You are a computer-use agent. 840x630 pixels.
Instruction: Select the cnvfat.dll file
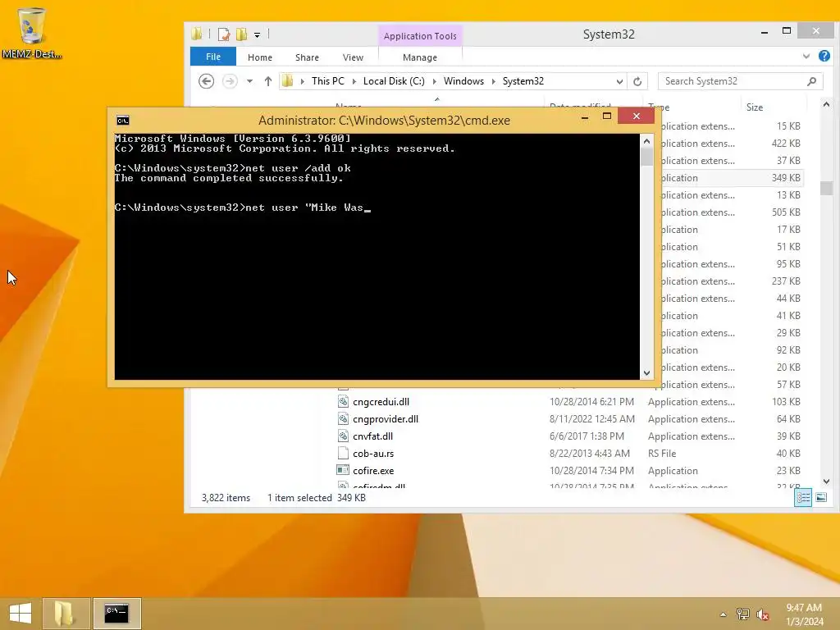[372, 436]
